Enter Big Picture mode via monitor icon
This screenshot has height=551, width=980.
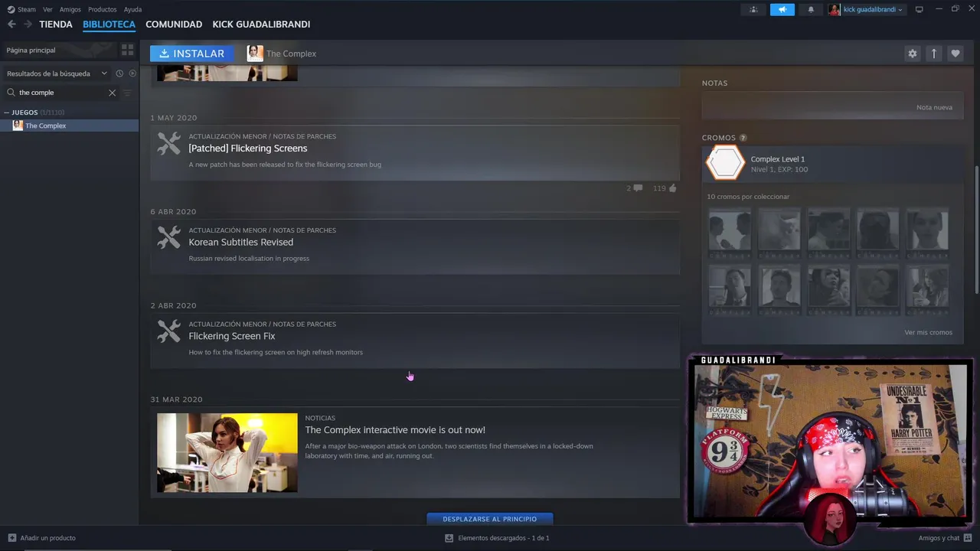pos(919,9)
